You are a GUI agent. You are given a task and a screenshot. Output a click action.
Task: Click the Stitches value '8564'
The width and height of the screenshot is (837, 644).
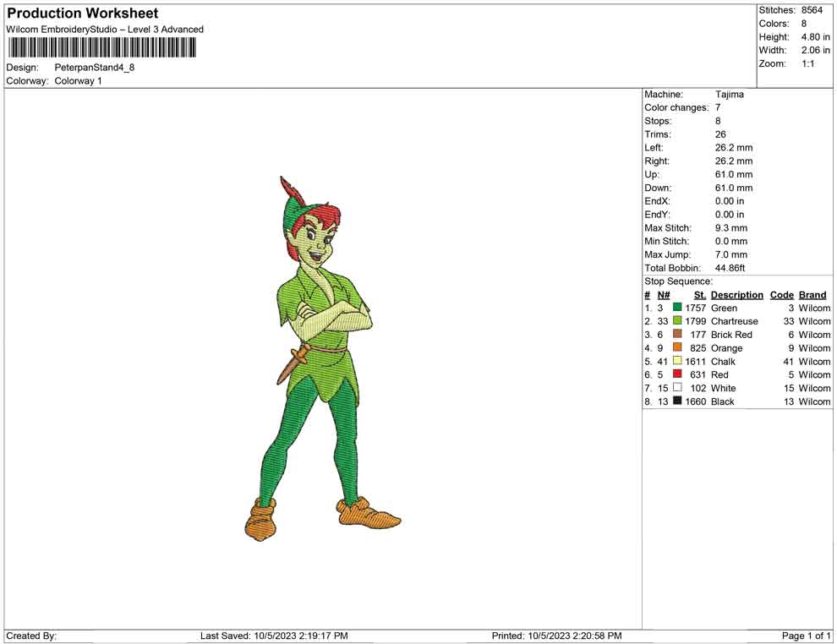(812, 10)
